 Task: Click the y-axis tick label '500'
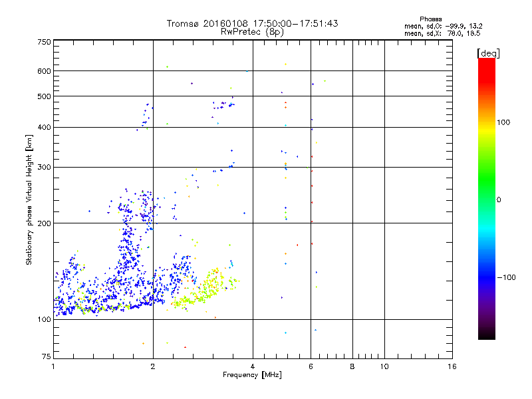44,96
